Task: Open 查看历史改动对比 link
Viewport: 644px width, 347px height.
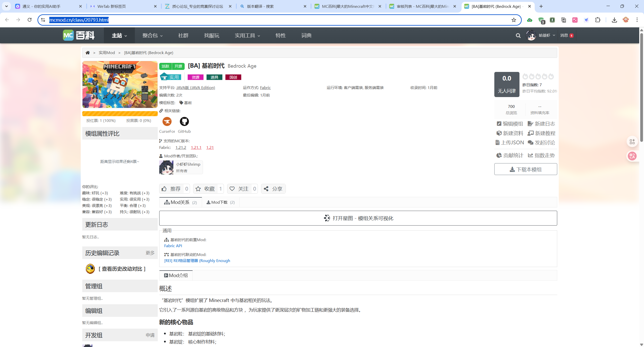Action: point(122,269)
